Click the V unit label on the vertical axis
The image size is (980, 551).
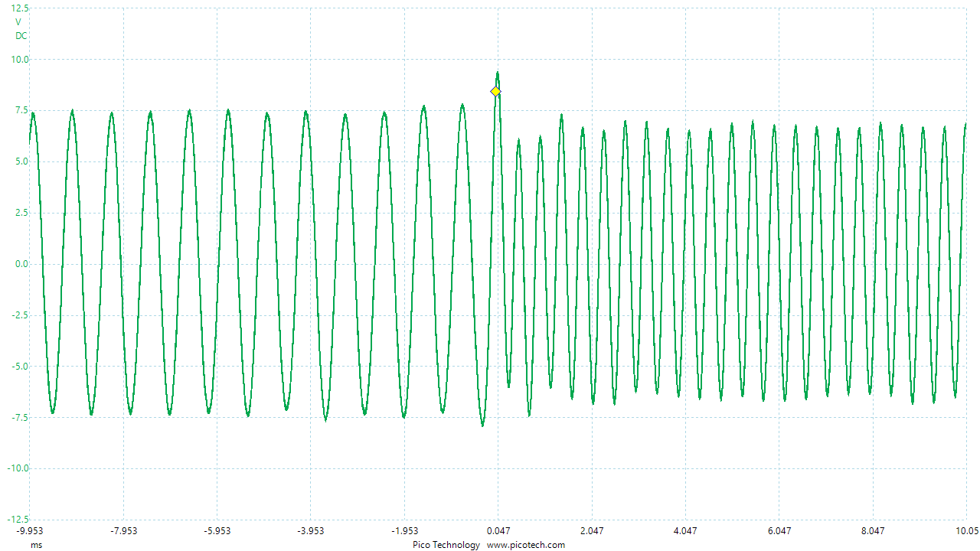coord(18,22)
